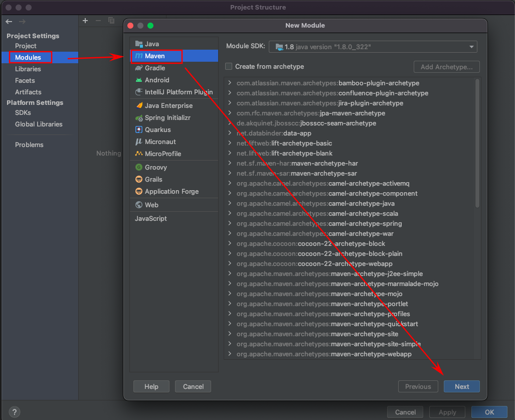Select cocoon-22-archetype-webapp archetype

314,263
